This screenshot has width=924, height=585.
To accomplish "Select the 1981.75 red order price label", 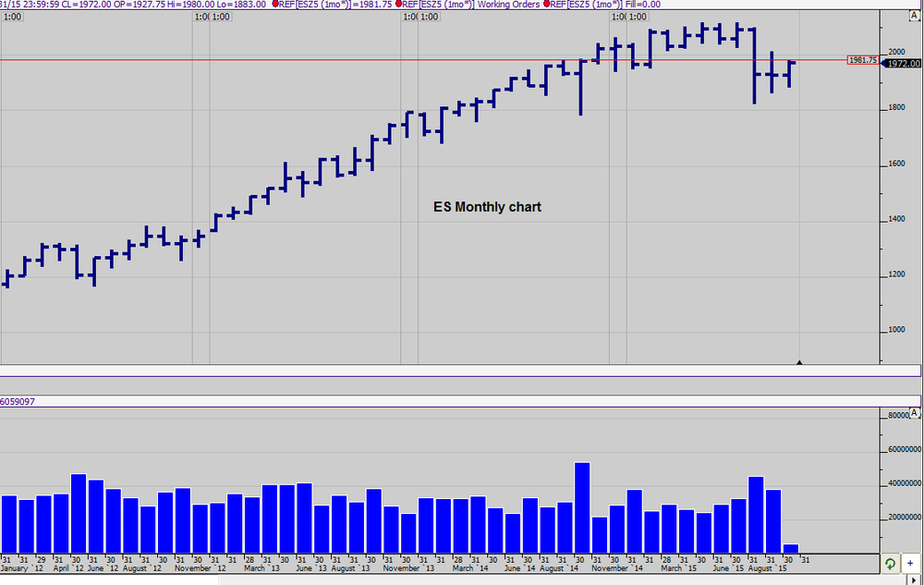I will tap(863, 60).
